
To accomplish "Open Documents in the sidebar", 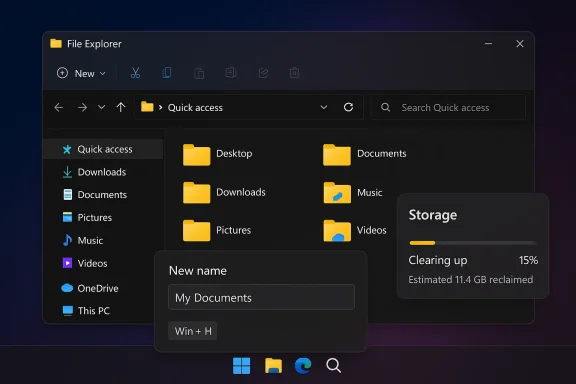I will coord(96,195).
